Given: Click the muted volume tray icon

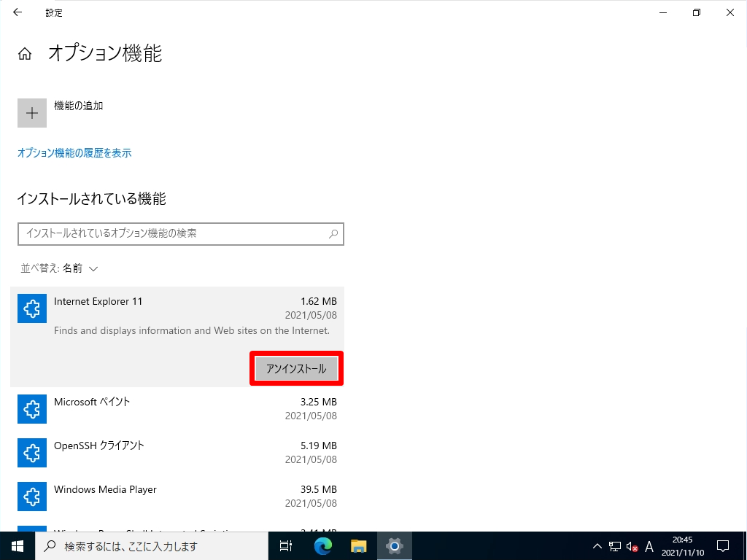Looking at the screenshot, I should pyautogui.click(x=632, y=546).
